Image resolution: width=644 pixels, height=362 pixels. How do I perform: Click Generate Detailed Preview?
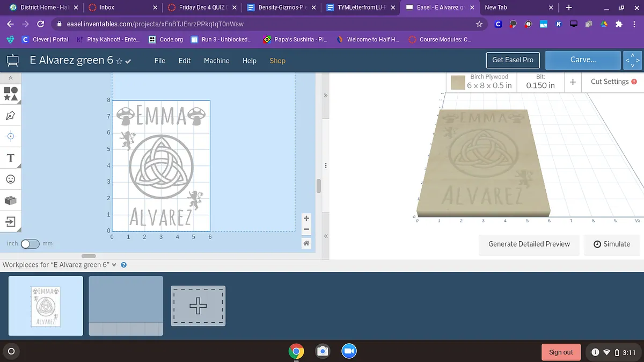[529, 244]
